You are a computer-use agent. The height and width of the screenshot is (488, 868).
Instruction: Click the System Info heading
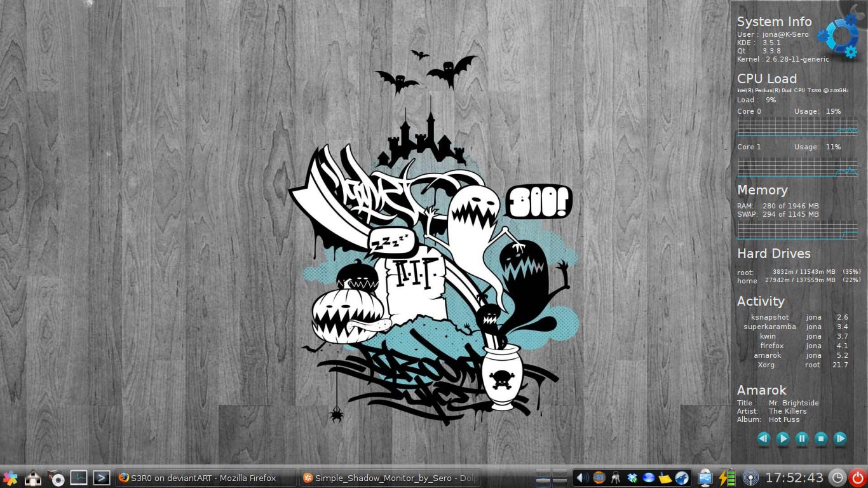774,22
